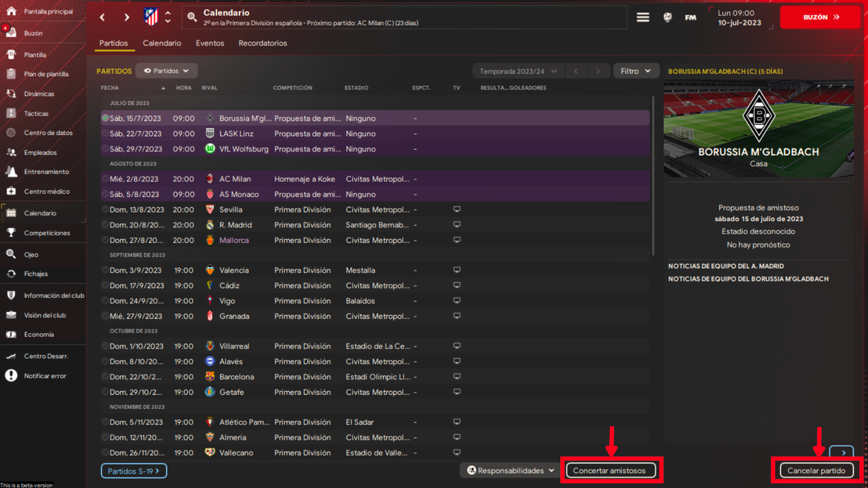Go back with the left arrow
868x488 pixels.
[102, 18]
